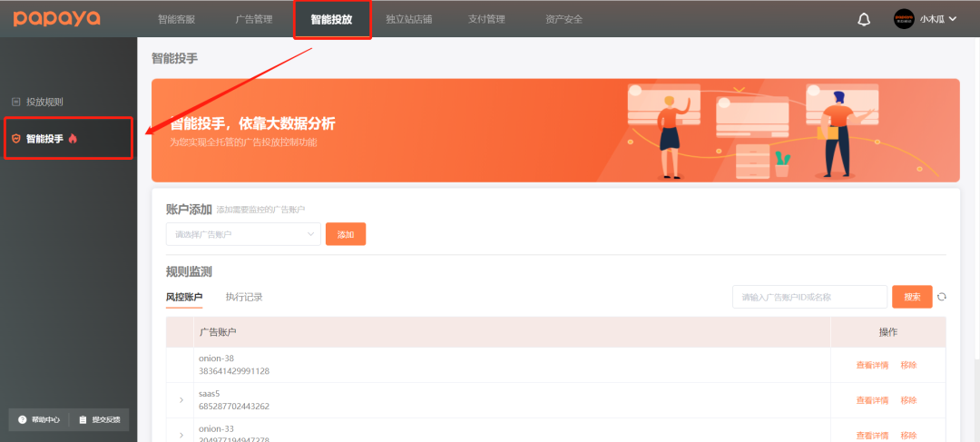Open 投放规则 in the sidebar
The image size is (980, 442).
pos(44,102)
